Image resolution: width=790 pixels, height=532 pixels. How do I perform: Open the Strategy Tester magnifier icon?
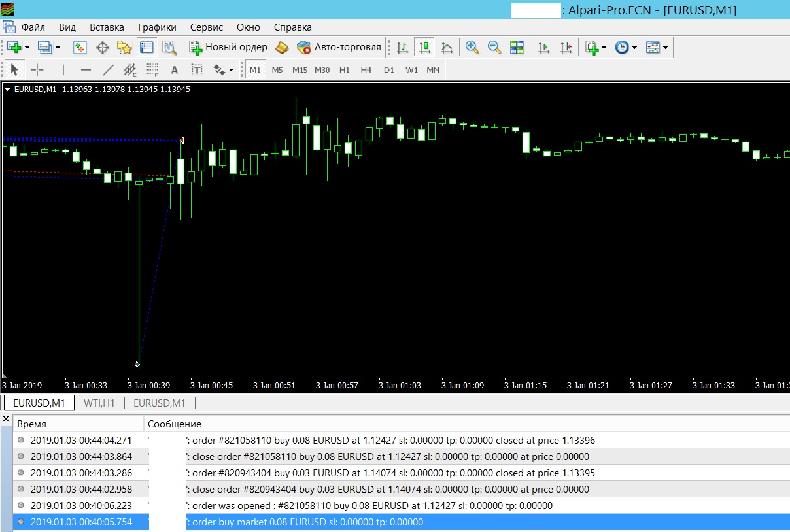coord(169,47)
